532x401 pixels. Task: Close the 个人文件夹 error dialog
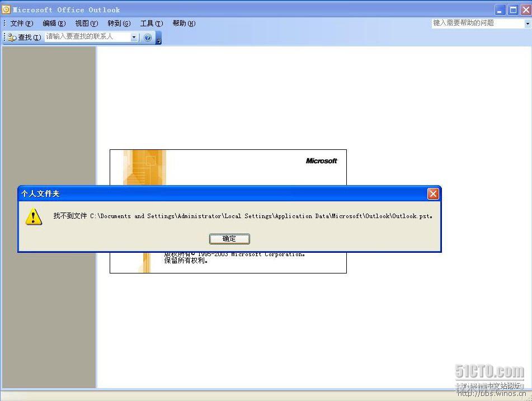tap(433, 194)
